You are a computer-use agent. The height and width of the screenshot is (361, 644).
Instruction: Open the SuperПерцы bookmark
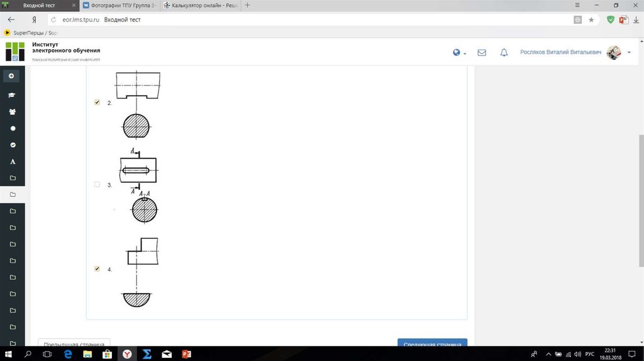click(x=31, y=33)
